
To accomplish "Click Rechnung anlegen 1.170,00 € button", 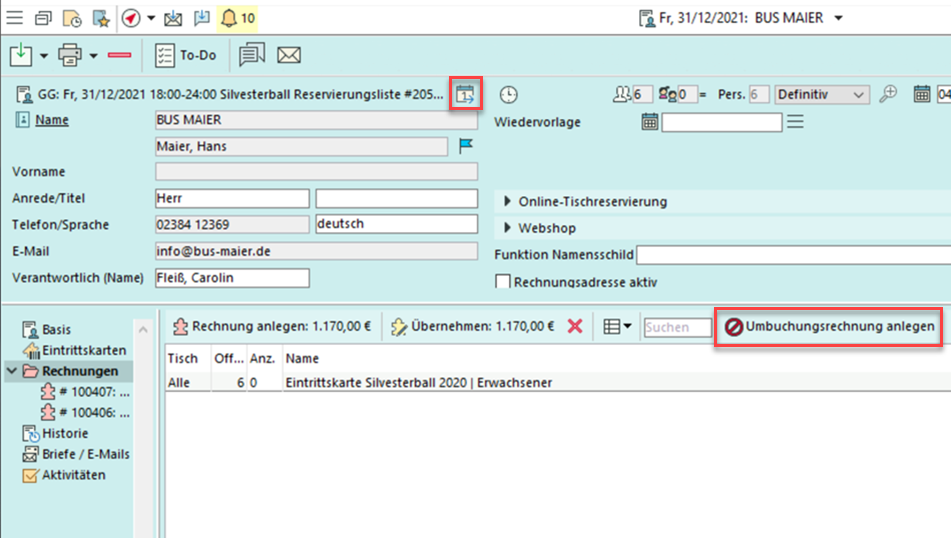I will pyautogui.click(x=272, y=326).
